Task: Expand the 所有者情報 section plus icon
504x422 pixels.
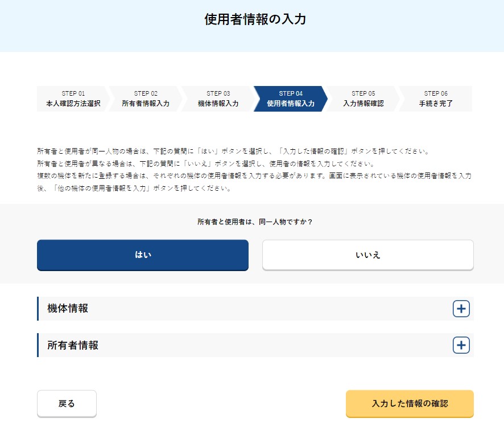Action: point(461,345)
